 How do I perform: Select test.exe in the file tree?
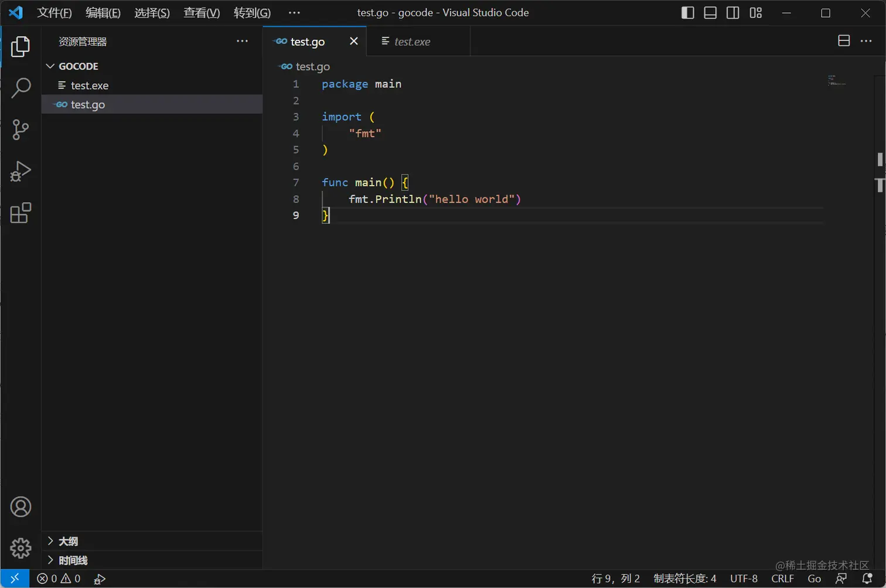tap(89, 86)
